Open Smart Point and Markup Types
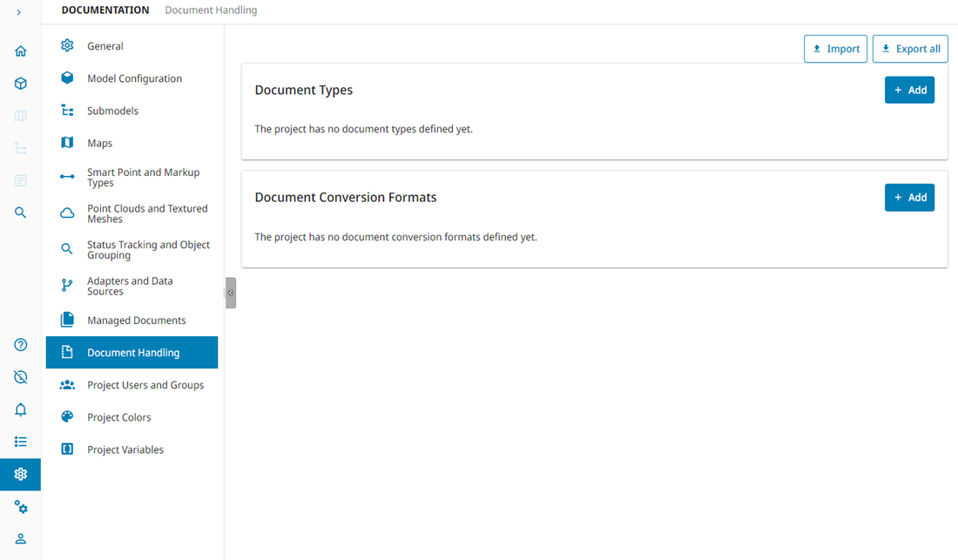Image resolution: width=958 pixels, height=560 pixels. [132, 177]
